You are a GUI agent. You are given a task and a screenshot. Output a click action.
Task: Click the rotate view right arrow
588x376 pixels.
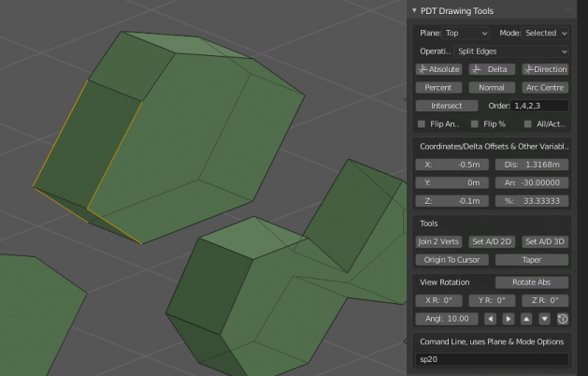click(509, 319)
